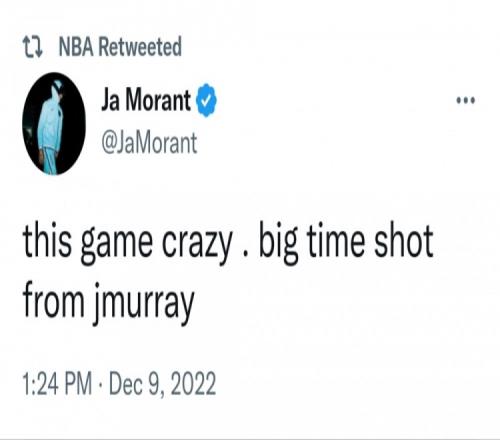Click the tweet text 'this game crazy'

[x=127, y=242]
